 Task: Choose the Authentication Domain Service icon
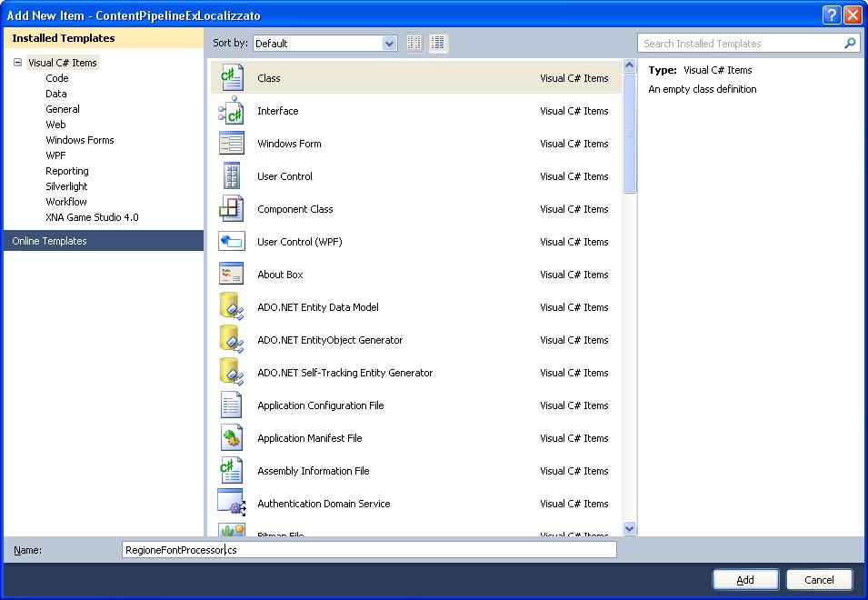pos(232,503)
